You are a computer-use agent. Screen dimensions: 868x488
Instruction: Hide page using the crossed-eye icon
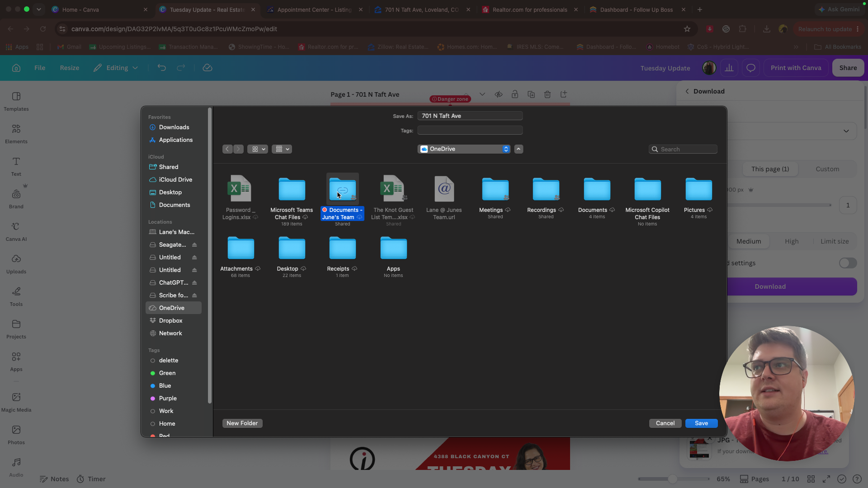(x=499, y=94)
